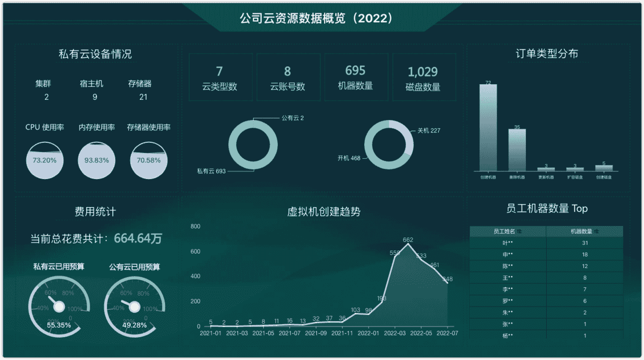Click the 虚拟机创建趋势 chart title
The width and height of the screenshot is (644, 360).
coord(324,211)
